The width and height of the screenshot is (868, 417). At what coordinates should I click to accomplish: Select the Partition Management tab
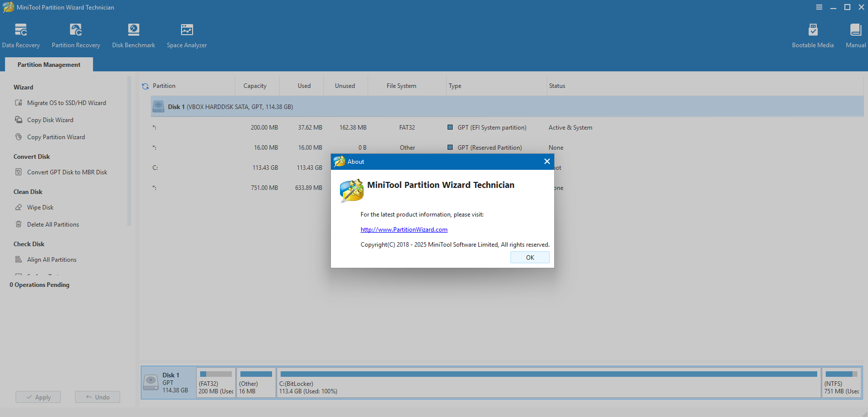pyautogui.click(x=49, y=64)
